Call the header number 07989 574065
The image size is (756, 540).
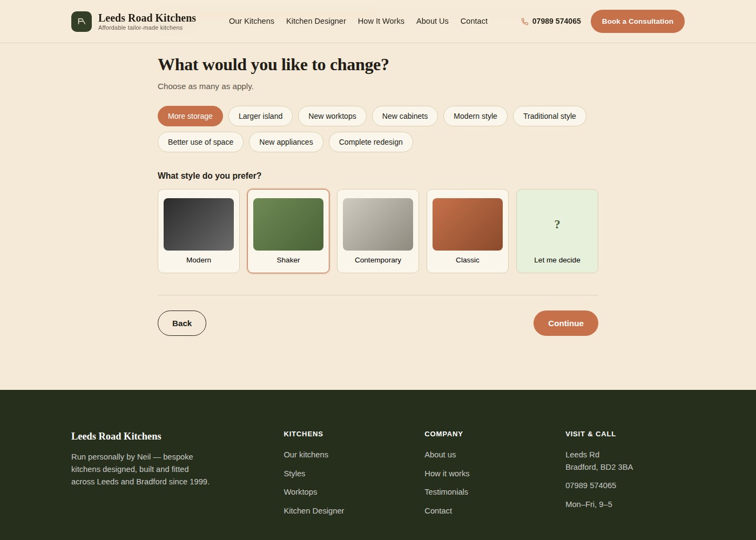pyautogui.click(x=557, y=22)
